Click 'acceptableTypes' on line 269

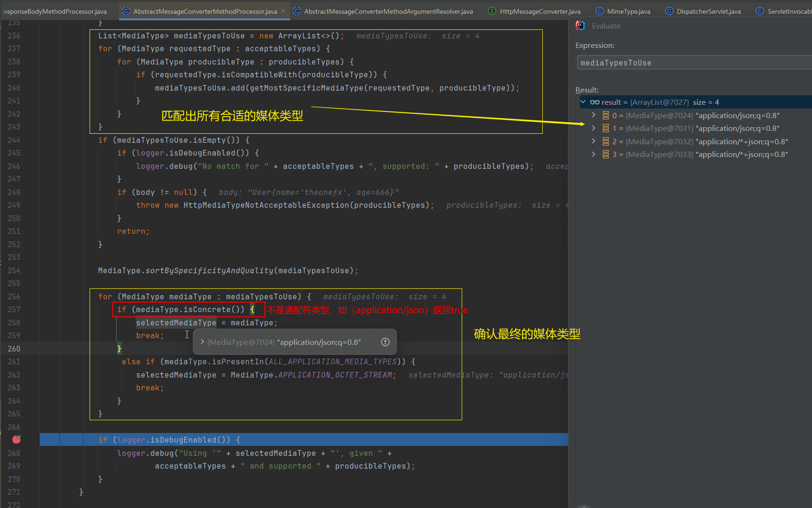click(x=191, y=466)
